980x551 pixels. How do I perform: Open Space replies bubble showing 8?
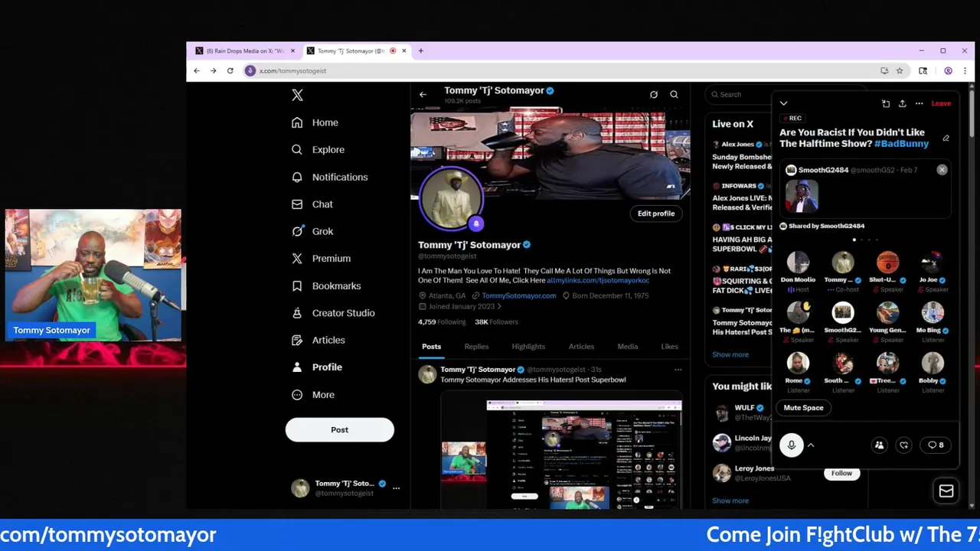[936, 445]
